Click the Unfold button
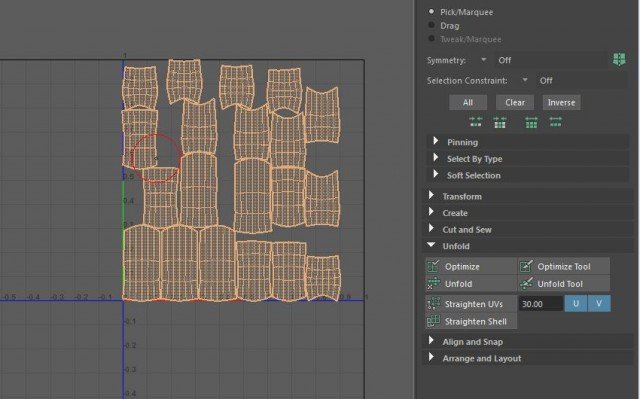This screenshot has width=640, height=399. (x=471, y=284)
